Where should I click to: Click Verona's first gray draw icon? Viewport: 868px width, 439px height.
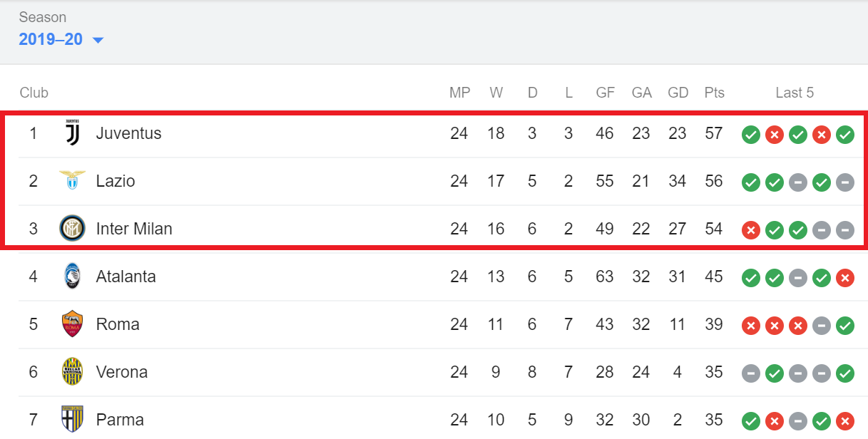click(x=750, y=373)
